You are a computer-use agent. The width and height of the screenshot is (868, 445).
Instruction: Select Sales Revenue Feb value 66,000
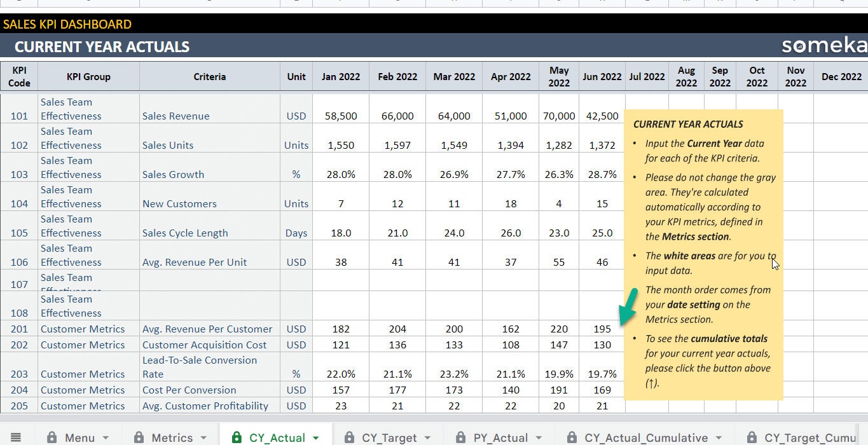(397, 109)
